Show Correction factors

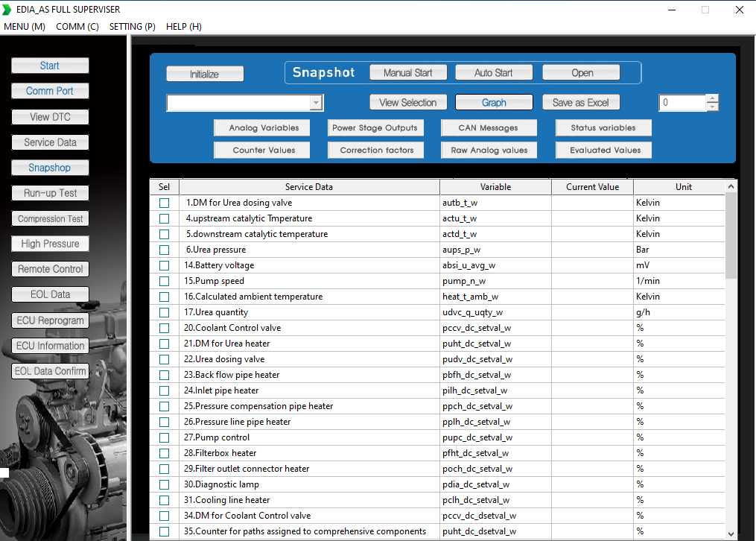pos(375,150)
